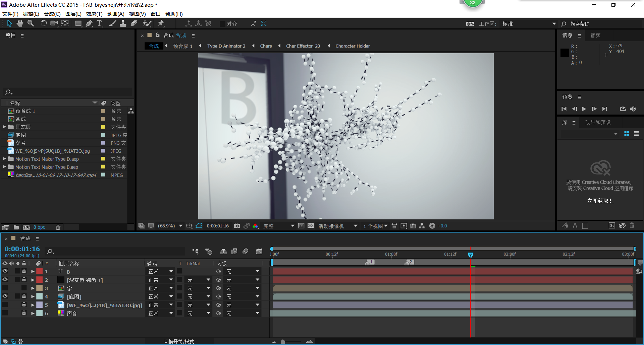Screen dimensions: 644x345
Task: Switch to the 效果和预设 tab
Action: pos(598,122)
